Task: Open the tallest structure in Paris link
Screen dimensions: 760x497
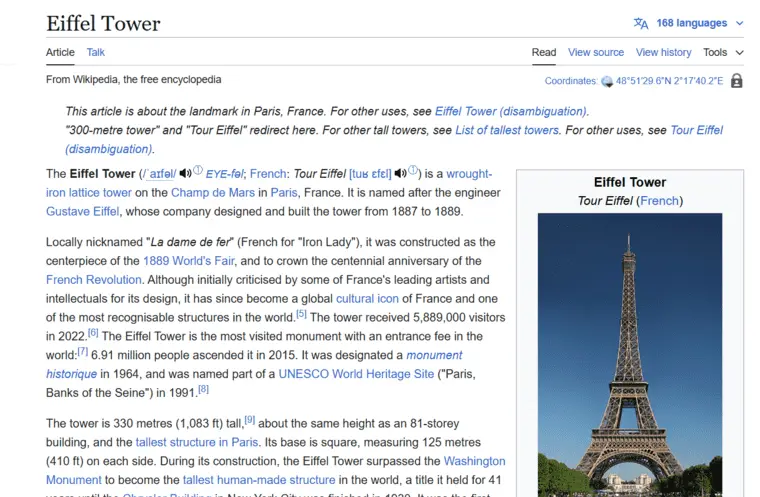Action: pyautogui.click(x=196, y=443)
